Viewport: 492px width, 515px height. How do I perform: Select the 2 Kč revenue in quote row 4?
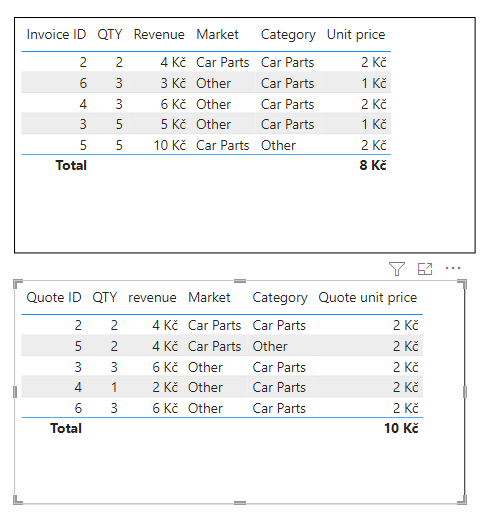pyautogui.click(x=165, y=387)
